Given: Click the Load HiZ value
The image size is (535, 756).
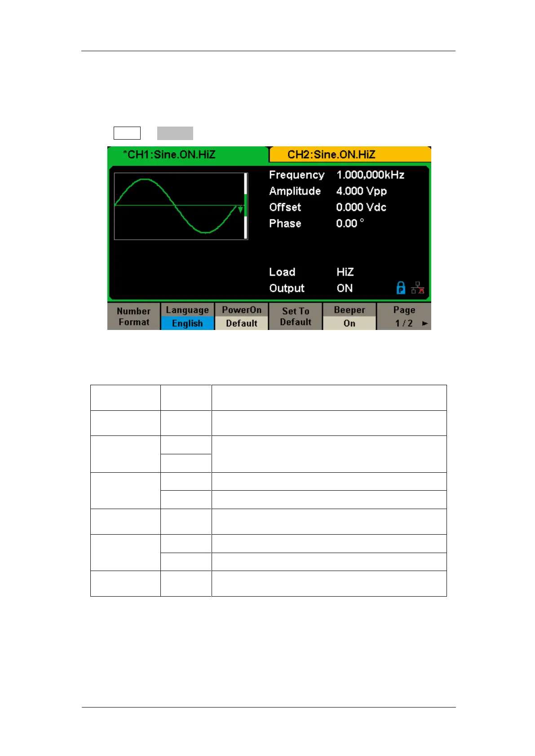Looking at the screenshot, I should [x=345, y=272].
